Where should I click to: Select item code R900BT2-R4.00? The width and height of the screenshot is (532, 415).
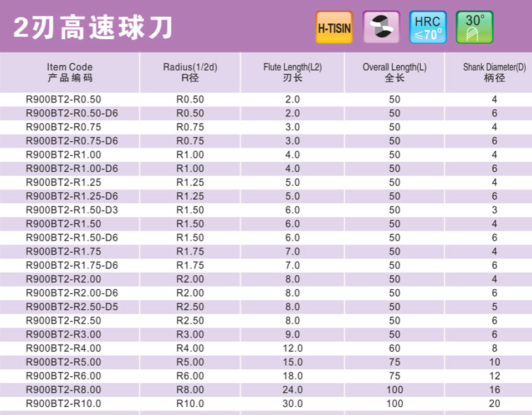(x=64, y=349)
